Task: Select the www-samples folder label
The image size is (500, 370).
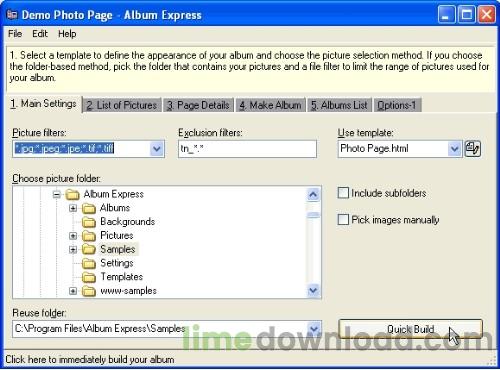Action: coord(128,291)
